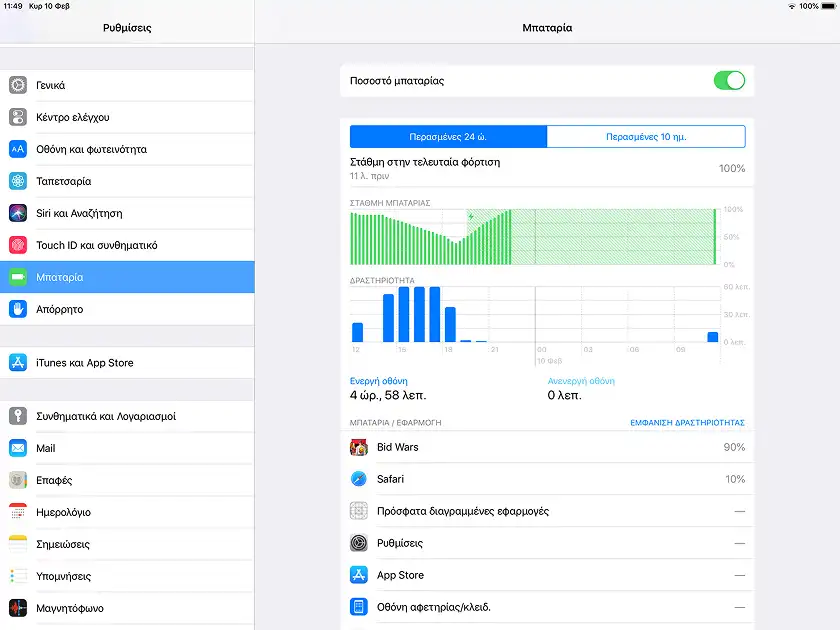This screenshot has height=630, width=840.
Task: Select the tallest bar in activity chart
Action: click(404, 314)
